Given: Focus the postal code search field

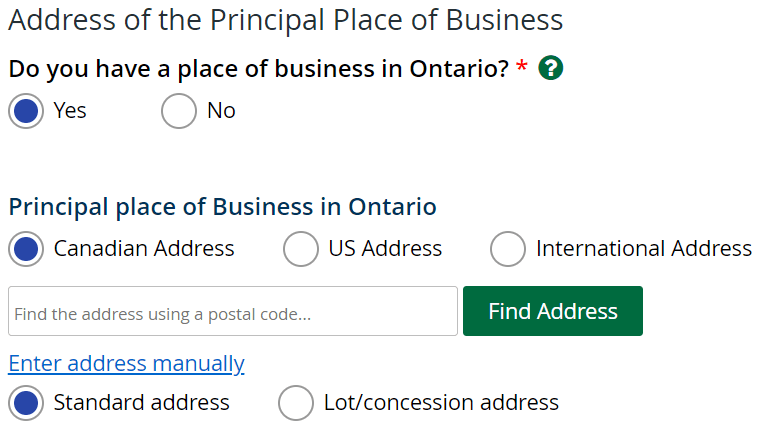Looking at the screenshot, I should point(233,311).
